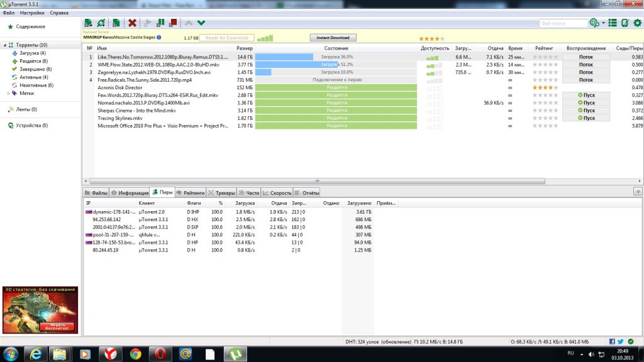Click the torrent list horizontal scrollbar
The height and width of the screenshot is (362, 644).
click(x=317, y=181)
